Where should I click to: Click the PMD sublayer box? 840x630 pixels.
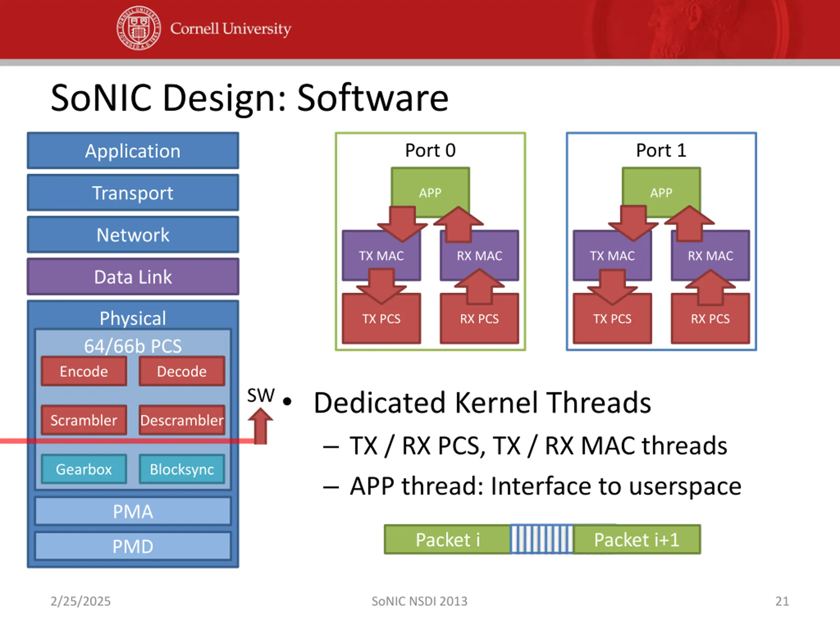pos(133,546)
